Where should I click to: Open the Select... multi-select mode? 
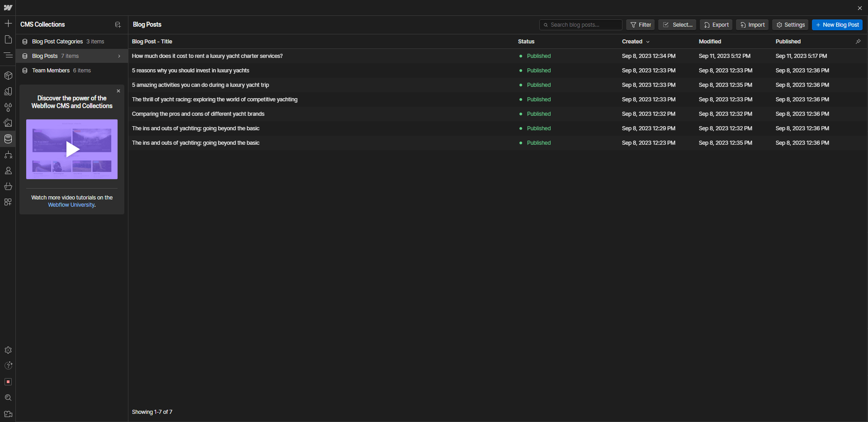677,25
